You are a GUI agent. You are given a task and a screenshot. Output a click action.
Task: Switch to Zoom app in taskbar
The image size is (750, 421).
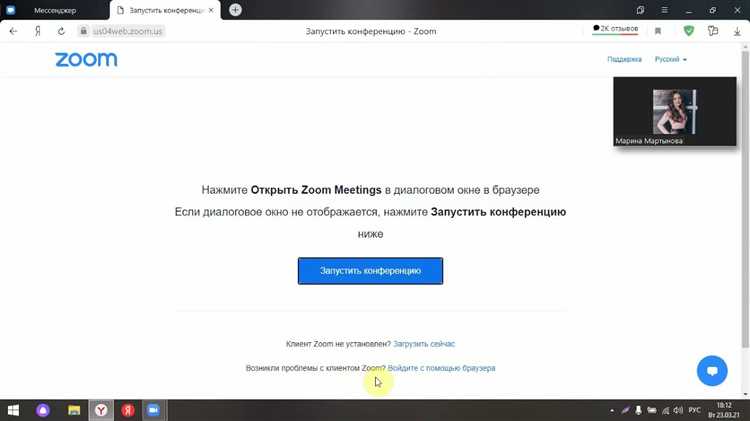[x=153, y=410]
